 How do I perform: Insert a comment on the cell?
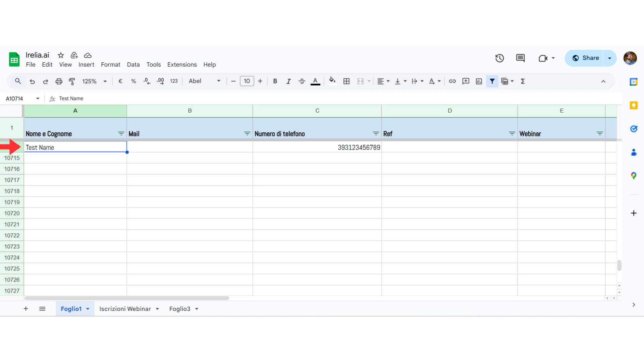click(x=466, y=81)
